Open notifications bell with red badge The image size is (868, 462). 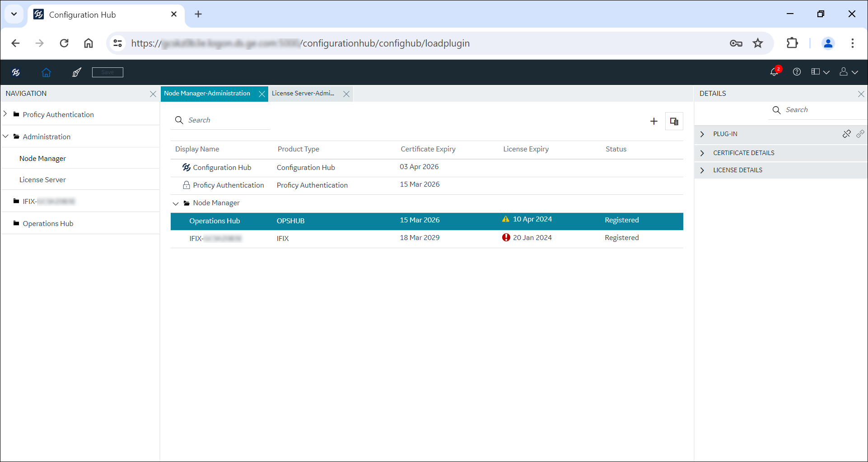click(775, 71)
